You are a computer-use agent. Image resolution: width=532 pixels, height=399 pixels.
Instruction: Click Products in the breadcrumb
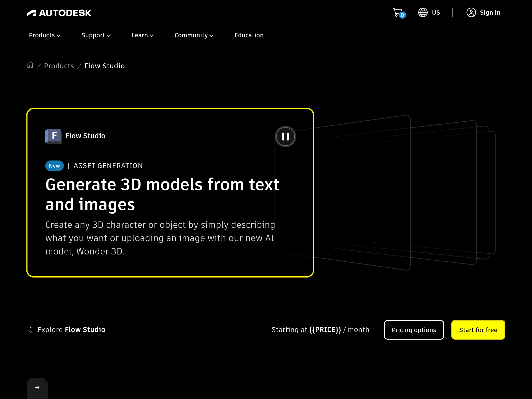point(59,66)
